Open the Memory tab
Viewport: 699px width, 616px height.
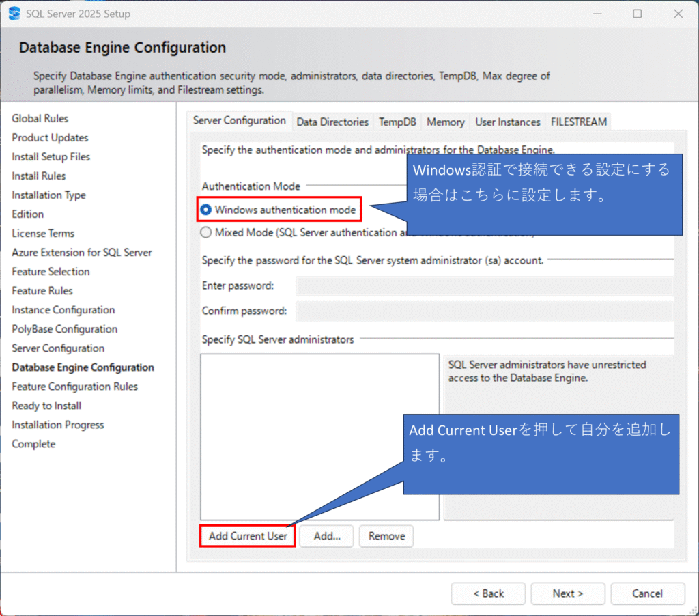click(445, 122)
